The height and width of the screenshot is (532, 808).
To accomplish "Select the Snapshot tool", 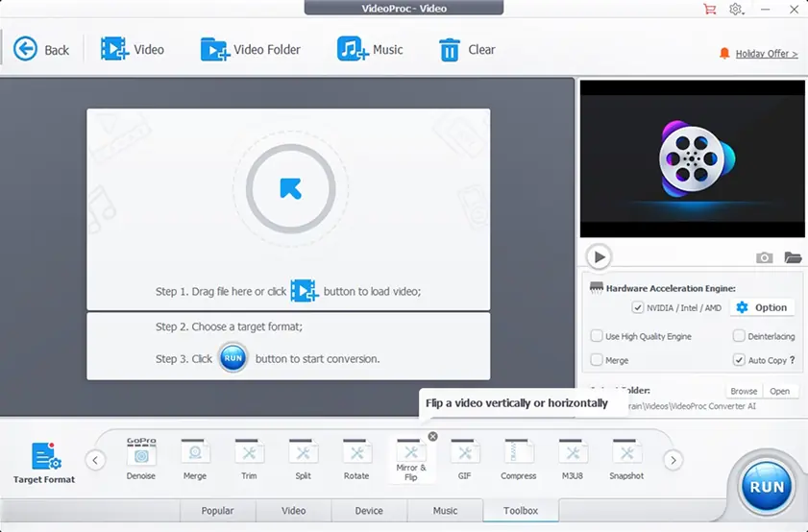I will click(626, 459).
